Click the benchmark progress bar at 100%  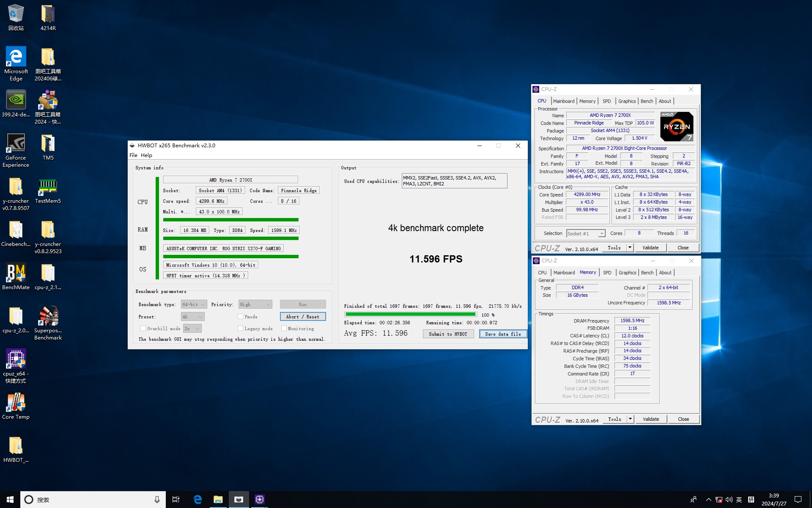(x=411, y=315)
